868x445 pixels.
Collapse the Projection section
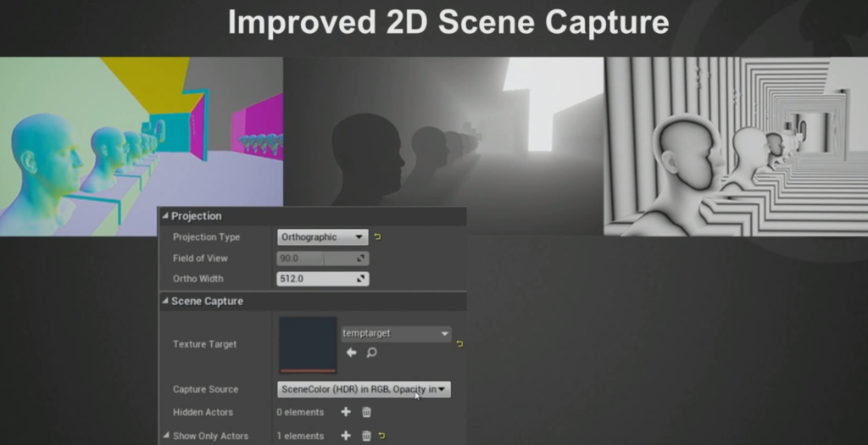coord(165,216)
